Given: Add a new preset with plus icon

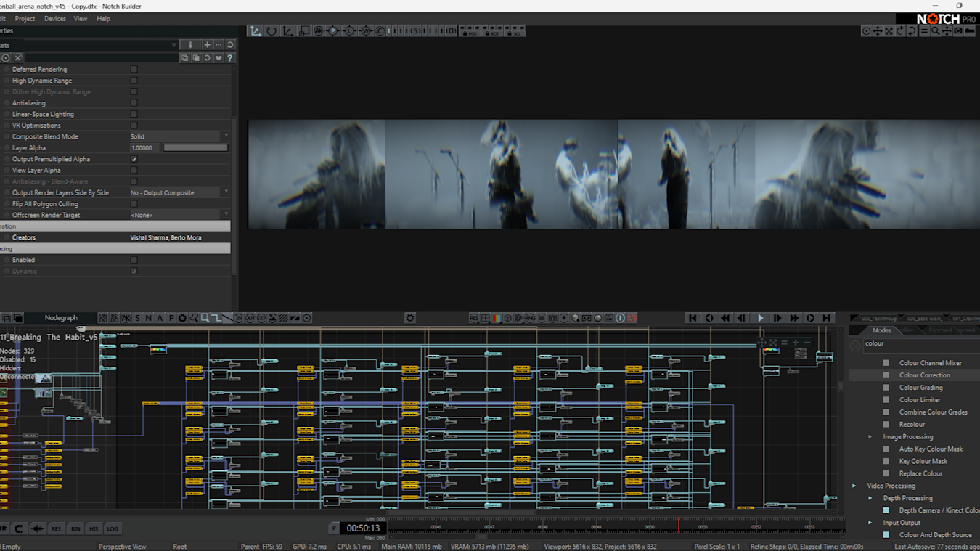Looking at the screenshot, I should [207, 45].
